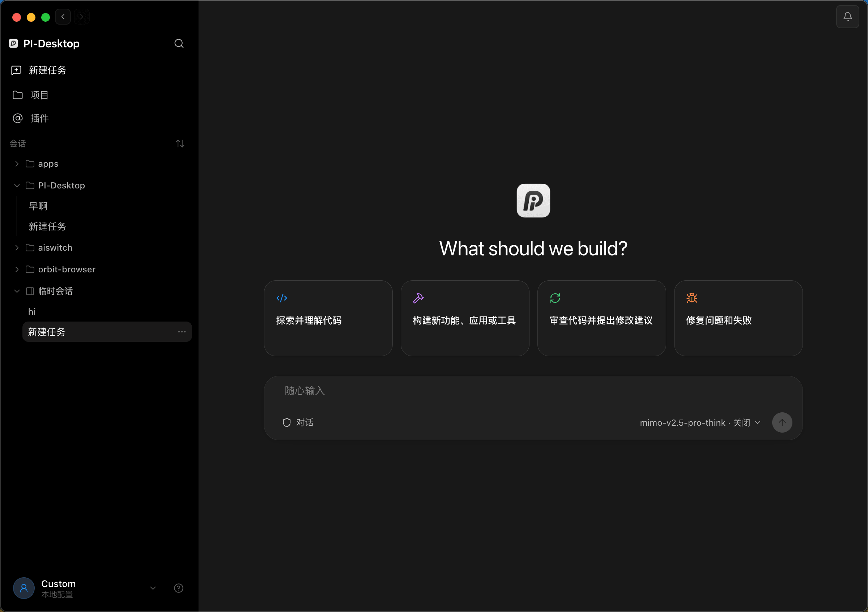Click the 本地配置 subtitle text

(x=57, y=595)
